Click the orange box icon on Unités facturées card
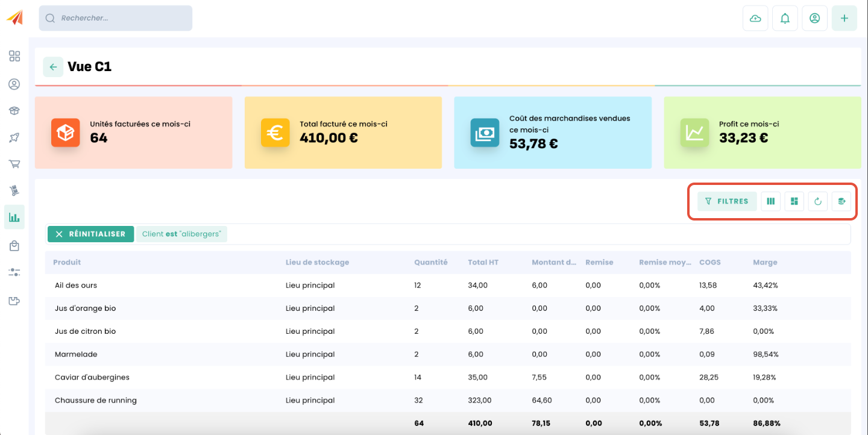The image size is (868, 435). pos(66,133)
